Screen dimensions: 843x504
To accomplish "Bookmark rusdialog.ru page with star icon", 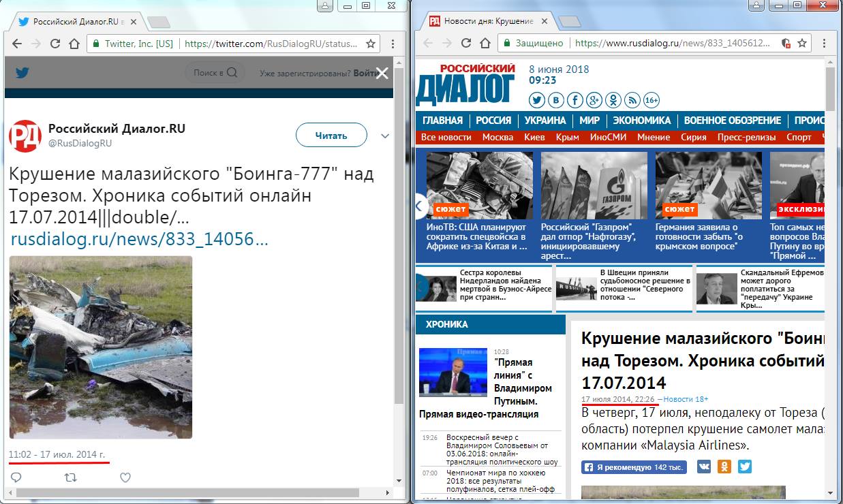I will pos(803,43).
